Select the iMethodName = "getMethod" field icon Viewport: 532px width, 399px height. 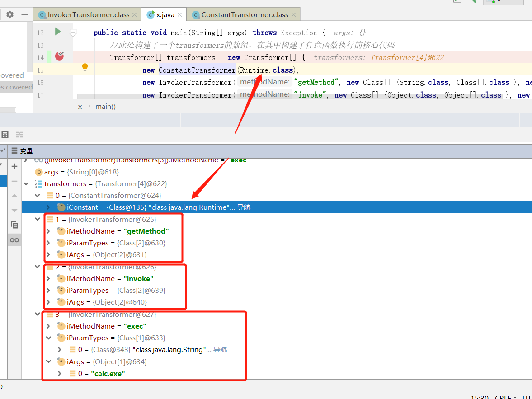(61, 231)
